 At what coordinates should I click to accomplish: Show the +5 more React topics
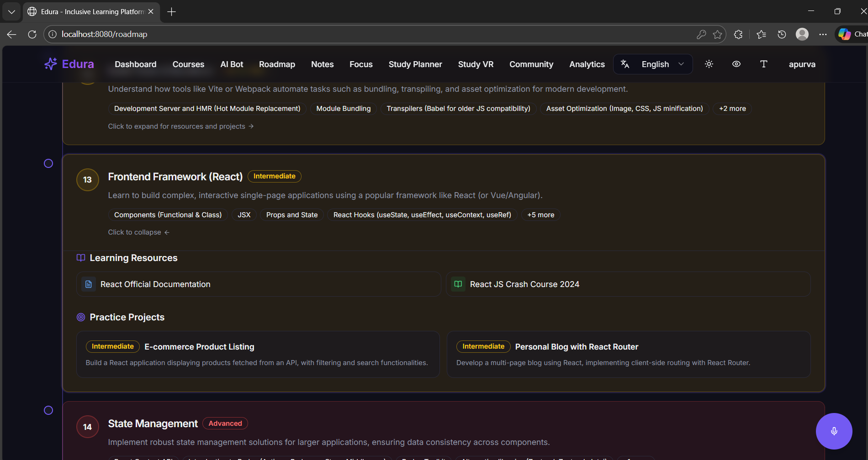pyautogui.click(x=541, y=215)
